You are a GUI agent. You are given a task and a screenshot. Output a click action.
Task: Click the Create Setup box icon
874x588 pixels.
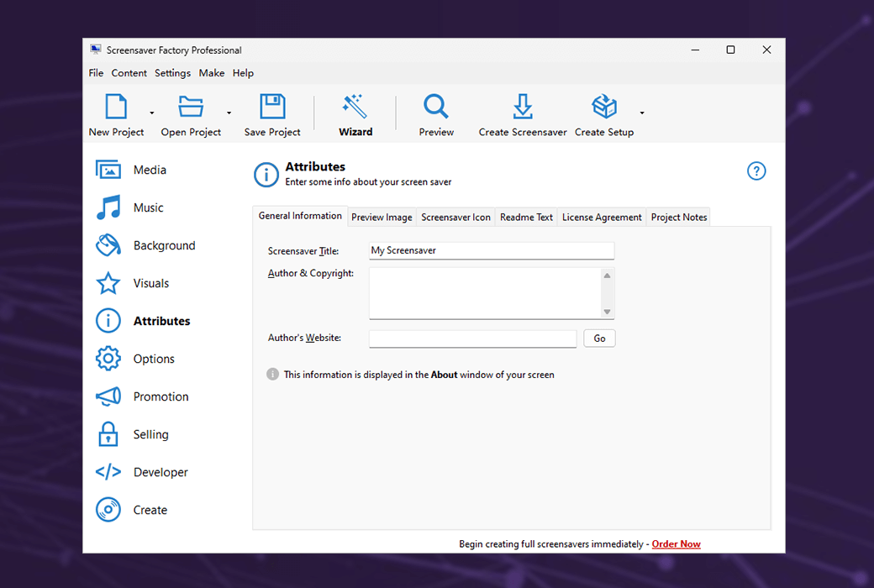click(x=604, y=107)
